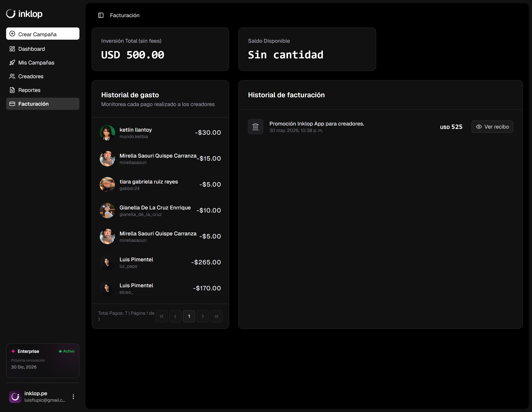The image size is (532, 412).
Task: Click the 'Sin cantidad' balance value
Action: [x=286, y=55]
